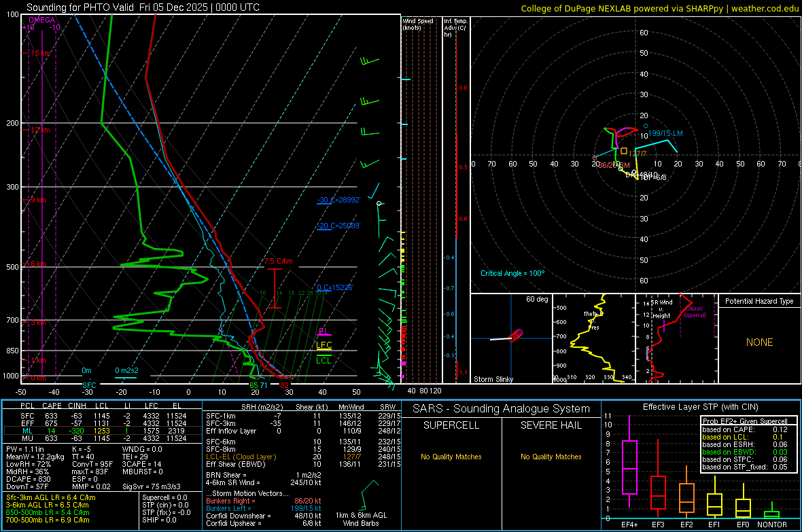This screenshot has width=802, height=532.
Task: Select the green LCL marker
Action: 324,360
